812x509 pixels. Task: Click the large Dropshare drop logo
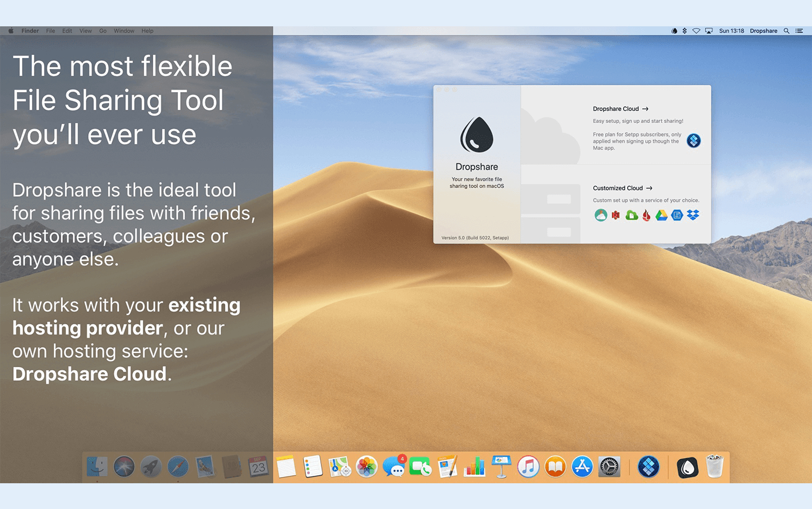point(476,135)
